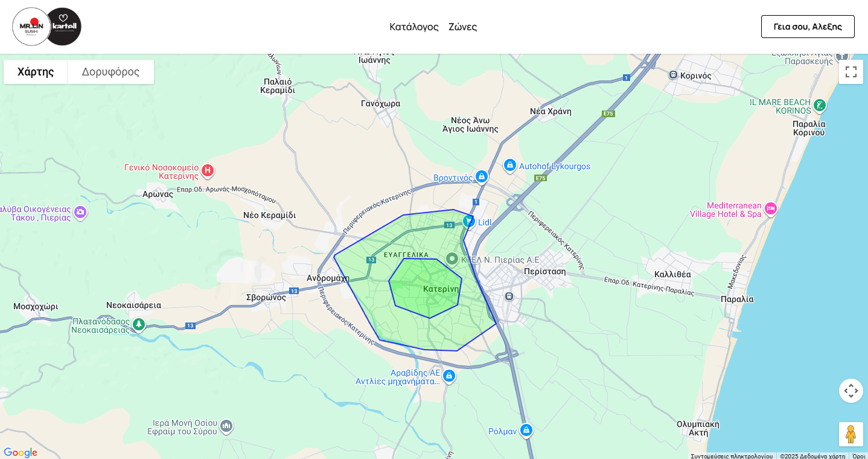Switch map to Χάρτης view
This screenshot has width=868, height=459.
pos(36,72)
